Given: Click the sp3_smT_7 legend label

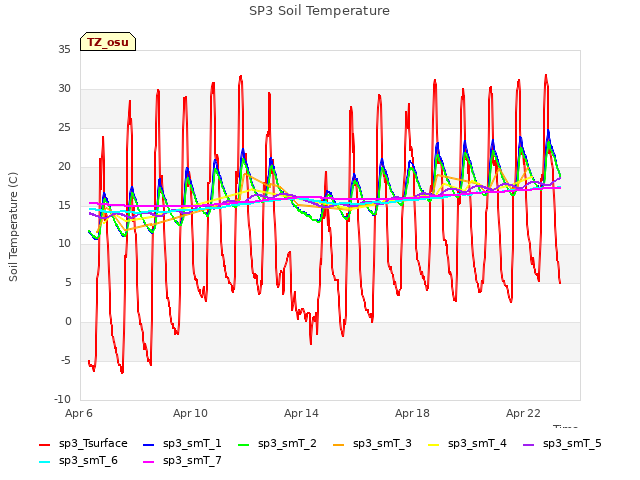Looking at the screenshot, I should [x=192, y=460].
